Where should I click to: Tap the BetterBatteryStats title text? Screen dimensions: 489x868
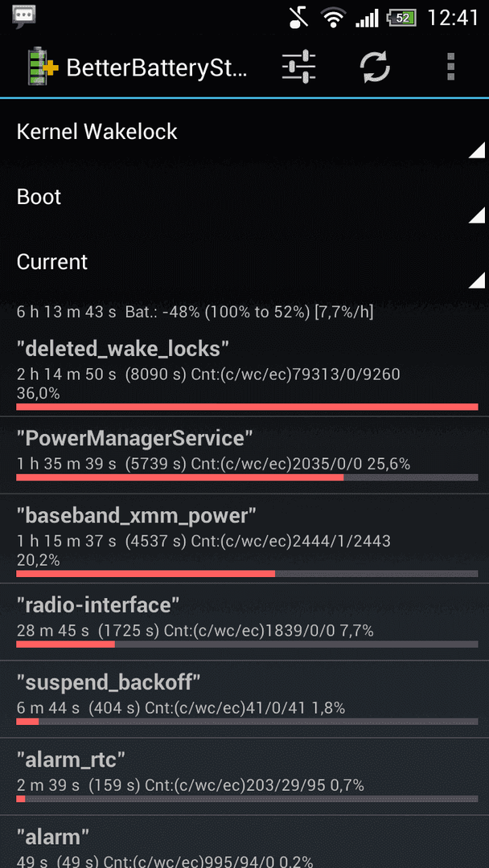[x=158, y=68]
